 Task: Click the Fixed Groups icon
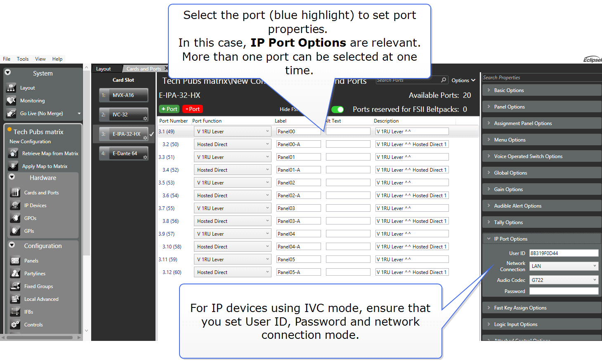pos(15,286)
